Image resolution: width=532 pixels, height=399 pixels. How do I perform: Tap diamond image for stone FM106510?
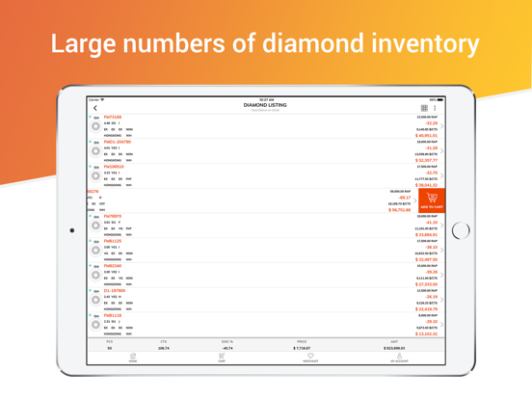(x=95, y=176)
